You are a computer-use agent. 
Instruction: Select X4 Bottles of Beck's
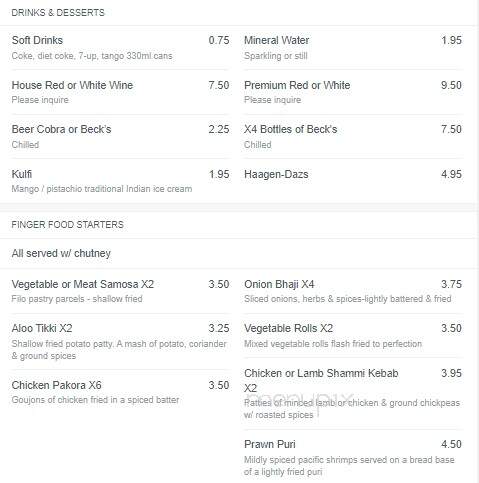click(x=353, y=136)
